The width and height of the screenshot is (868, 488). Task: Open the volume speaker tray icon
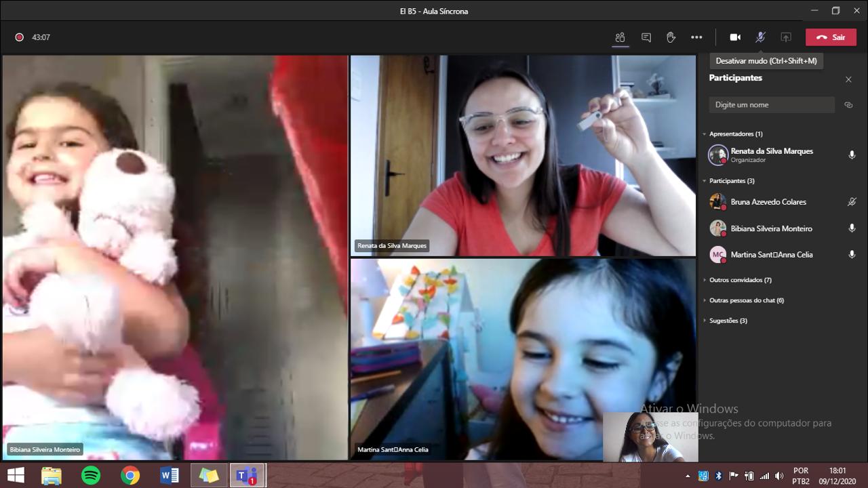[x=779, y=476]
